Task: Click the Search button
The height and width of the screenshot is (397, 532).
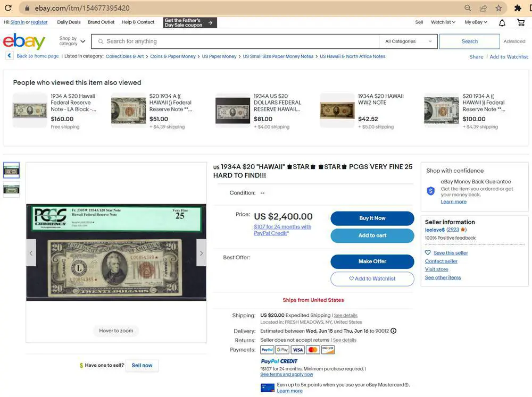Action: [x=470, y=41]
